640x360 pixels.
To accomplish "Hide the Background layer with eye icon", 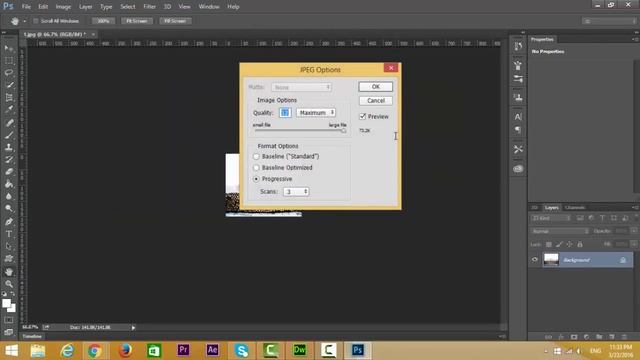I will point(535,260).
